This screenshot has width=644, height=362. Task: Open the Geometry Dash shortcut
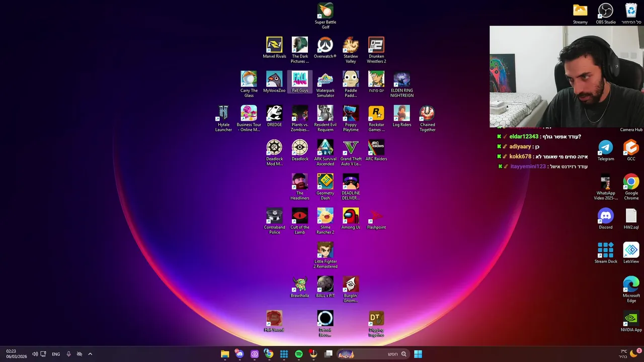pos(326,187)
